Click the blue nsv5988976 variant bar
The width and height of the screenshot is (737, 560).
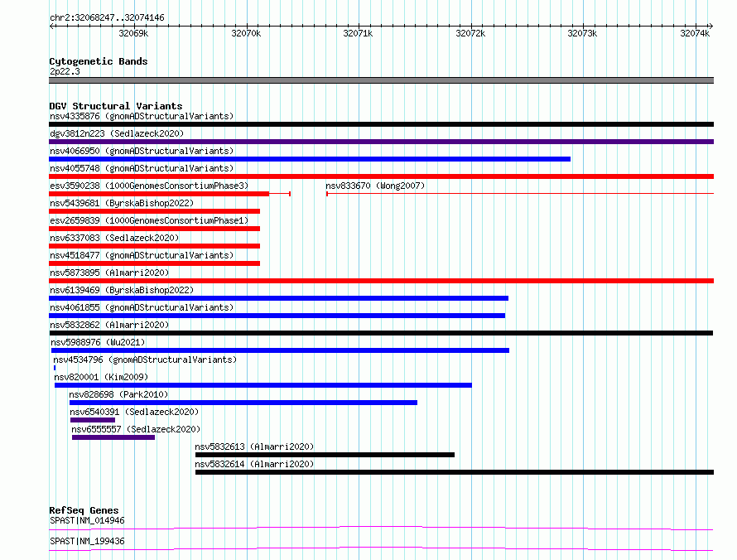pos(280,350)
